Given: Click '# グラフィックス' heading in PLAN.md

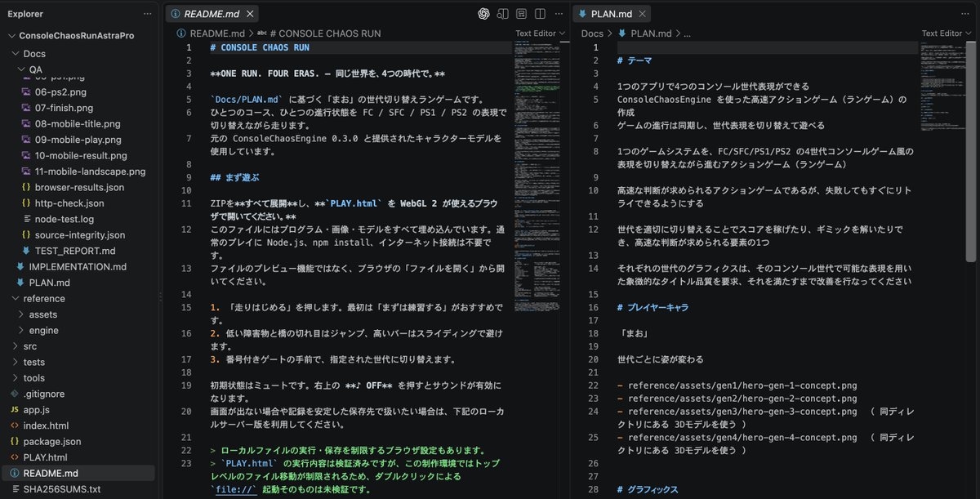Looking at the screenshot, I should (x=648, y=490).
